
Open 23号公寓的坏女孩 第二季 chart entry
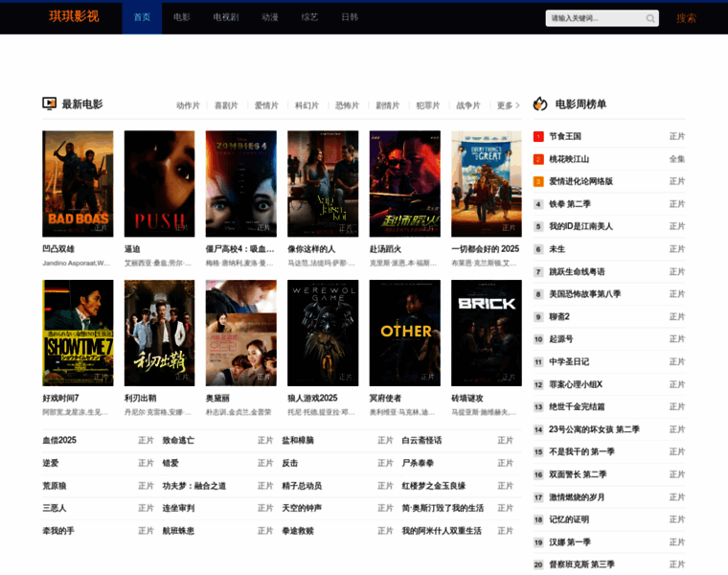[594, 429]
